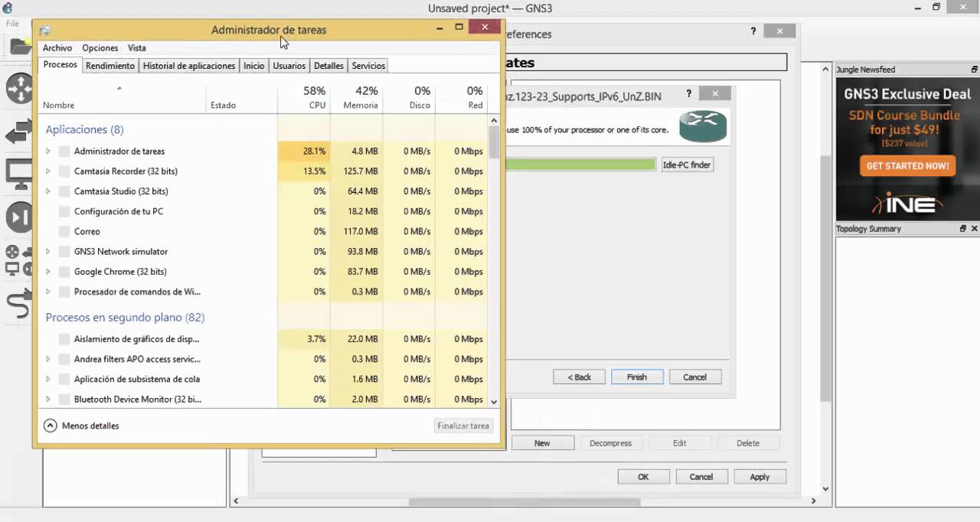Click the router image in the Idle-PC wizard

(x=703, y=126)
